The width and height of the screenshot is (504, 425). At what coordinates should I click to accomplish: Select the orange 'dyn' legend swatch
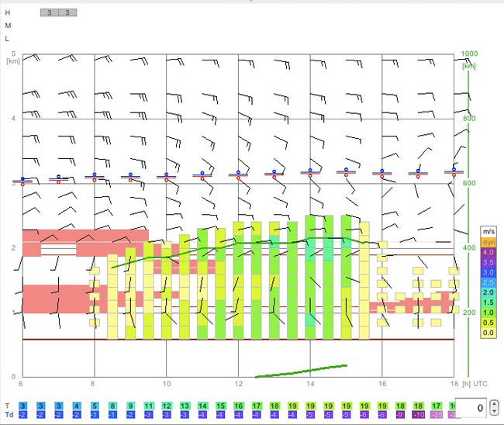pyautogui.click(x=488, y=242)
